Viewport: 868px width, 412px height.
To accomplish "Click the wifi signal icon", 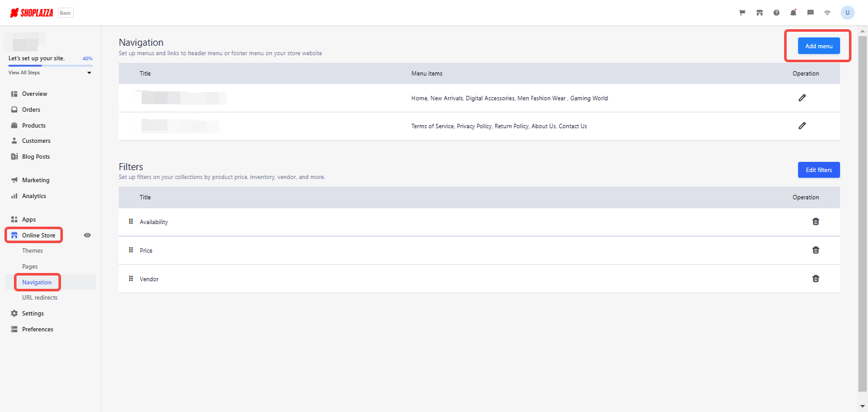I will [x=827, y=13].
